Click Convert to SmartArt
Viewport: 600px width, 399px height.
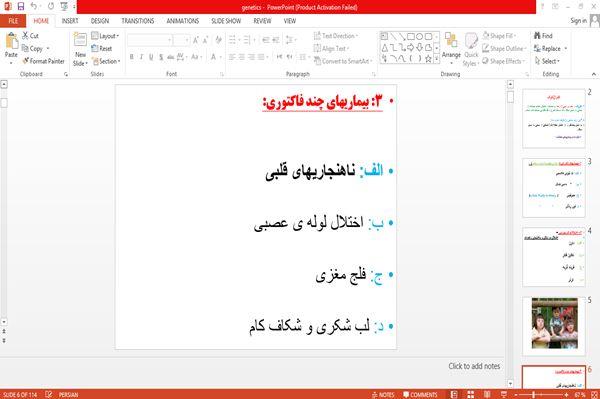(343, 61)
